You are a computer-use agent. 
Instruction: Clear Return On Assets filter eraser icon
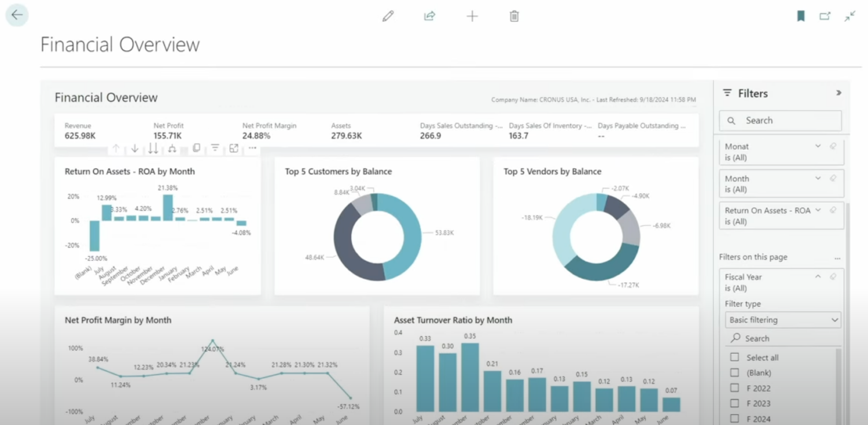tap(833, 210)
